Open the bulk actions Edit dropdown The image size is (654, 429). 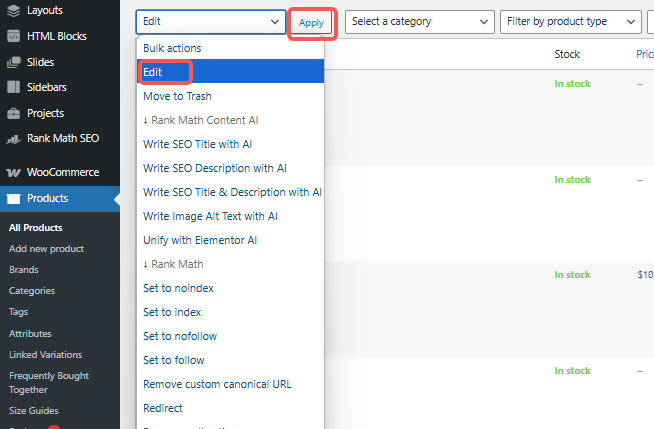pyautogui.click(x=211, y=21)
